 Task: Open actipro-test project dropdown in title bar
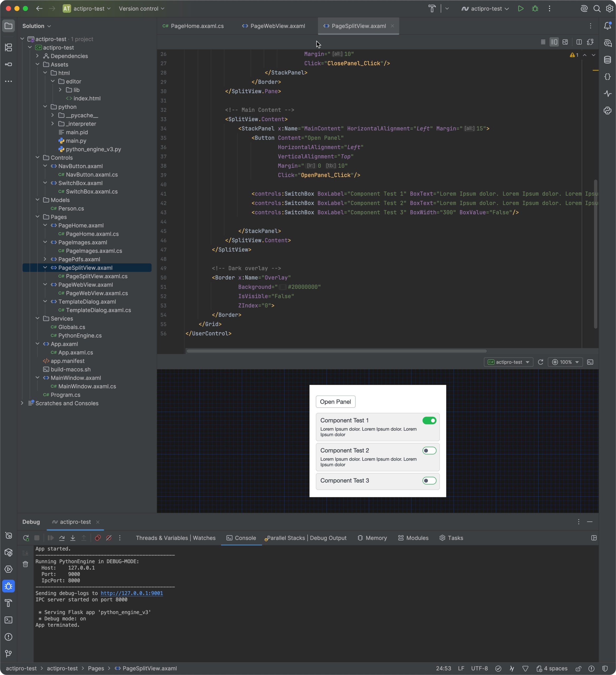(87, 9)
